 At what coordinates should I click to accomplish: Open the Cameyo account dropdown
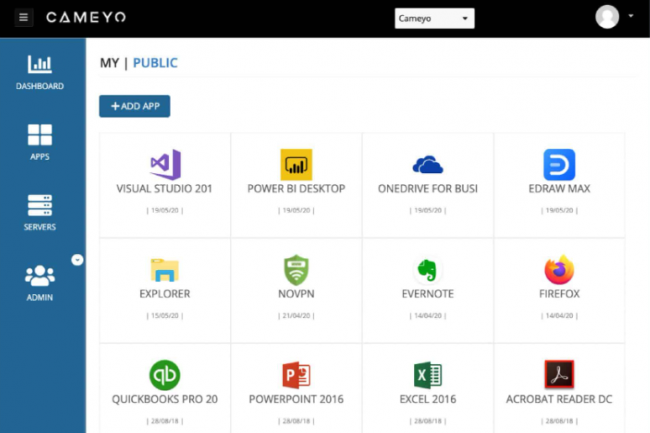click(x=434, y=18)
